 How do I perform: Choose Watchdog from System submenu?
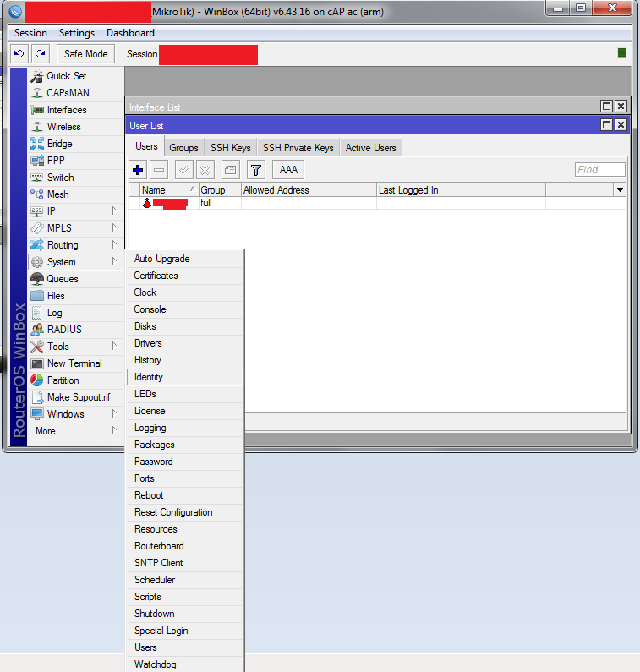click(x=185, y=664)
